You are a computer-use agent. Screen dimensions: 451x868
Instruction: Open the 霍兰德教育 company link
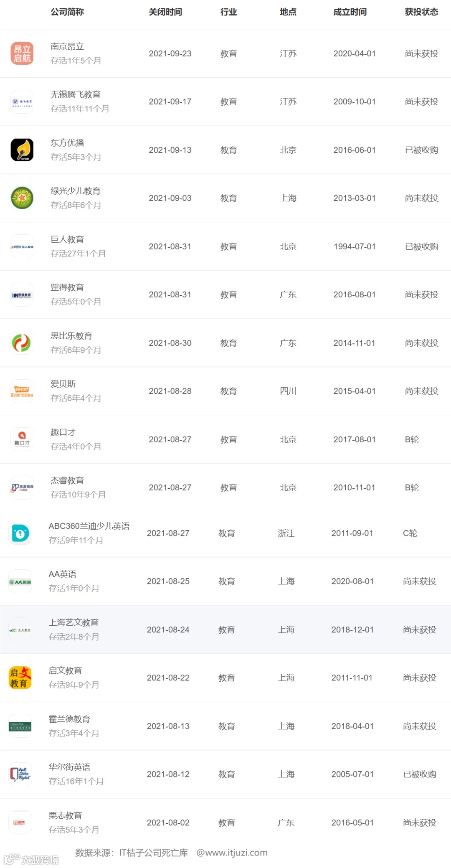pos(69,719)
